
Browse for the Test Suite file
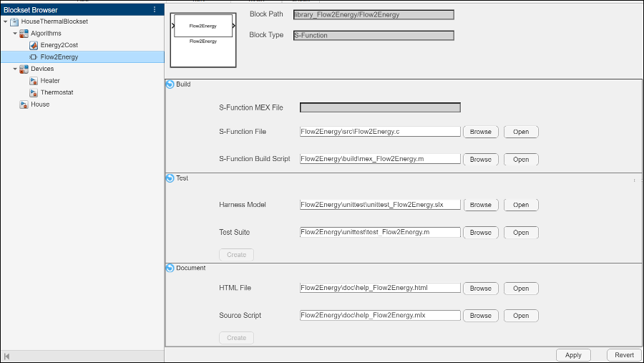481,232
